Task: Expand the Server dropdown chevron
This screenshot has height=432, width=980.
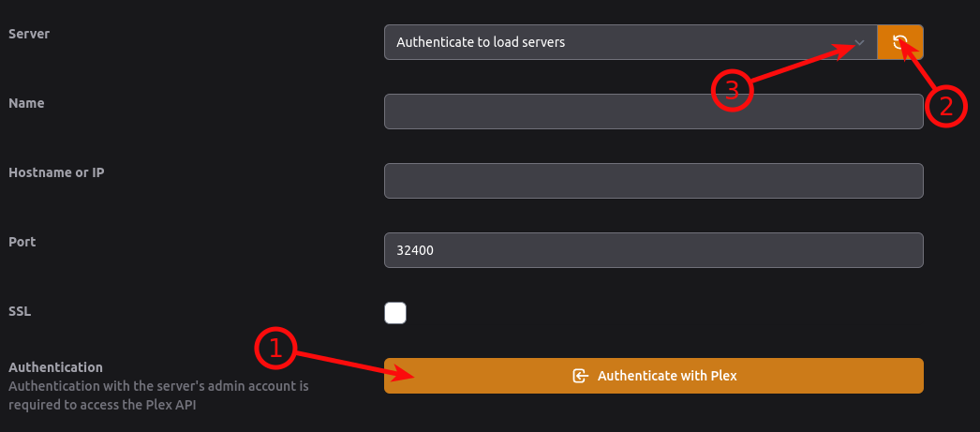Action: click(859, 42)
